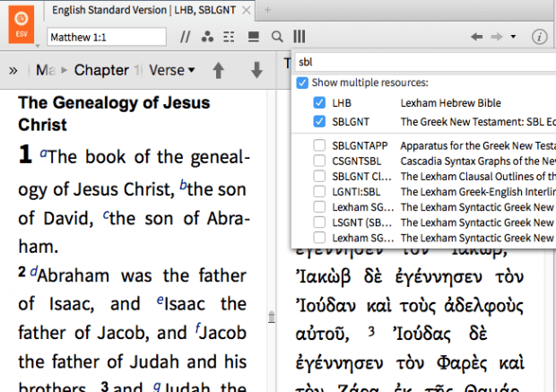
Task: Go back with left arrow
Action: click(476, 37)
